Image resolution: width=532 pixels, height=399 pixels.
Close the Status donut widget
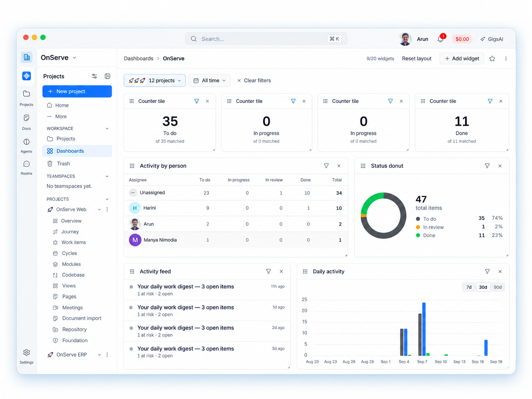point(500,166)
